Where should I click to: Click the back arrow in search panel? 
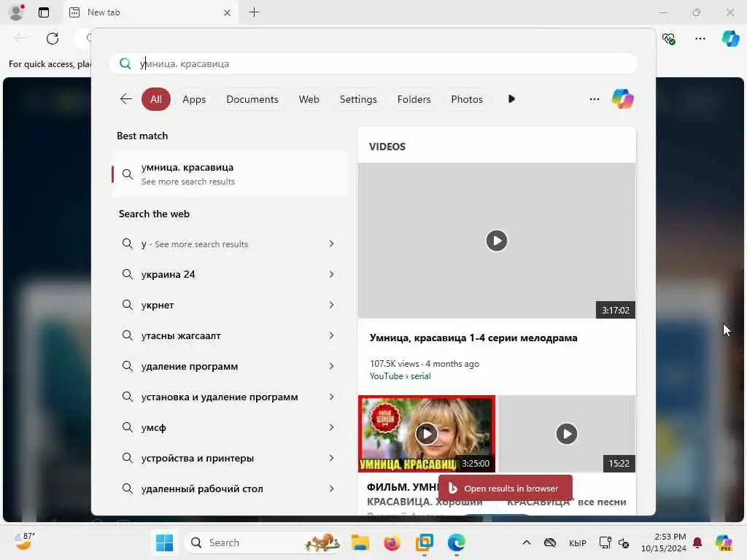pyautogui.click(x=125, y=99)
